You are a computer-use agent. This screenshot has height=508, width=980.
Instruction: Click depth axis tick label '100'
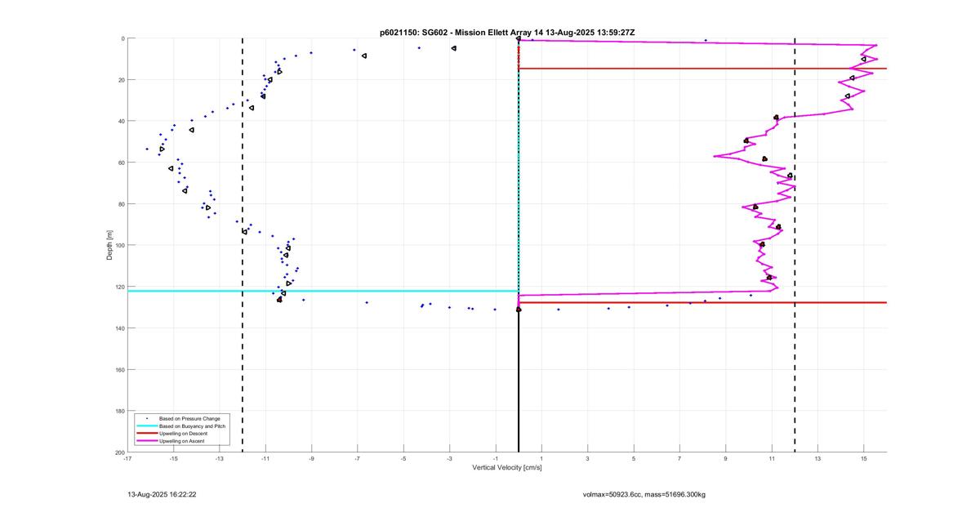coord(119,245)
